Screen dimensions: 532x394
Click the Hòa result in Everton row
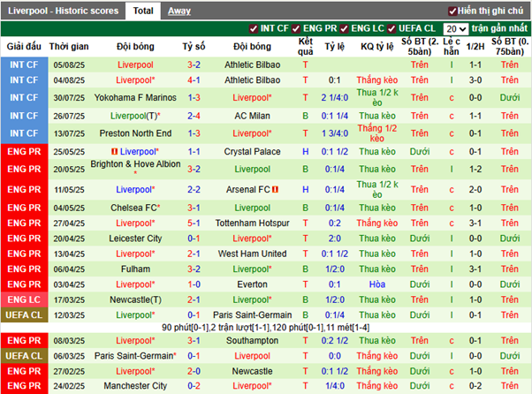(x=377, y=284)
